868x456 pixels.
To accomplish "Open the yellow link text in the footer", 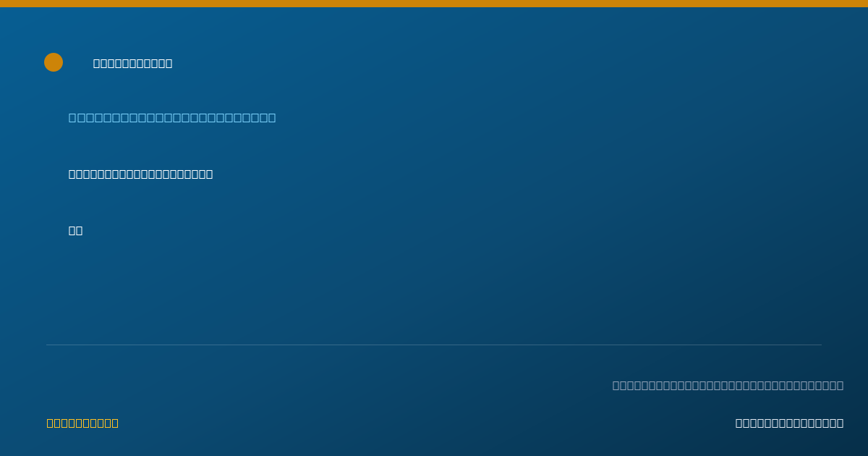I will (82, 423).
